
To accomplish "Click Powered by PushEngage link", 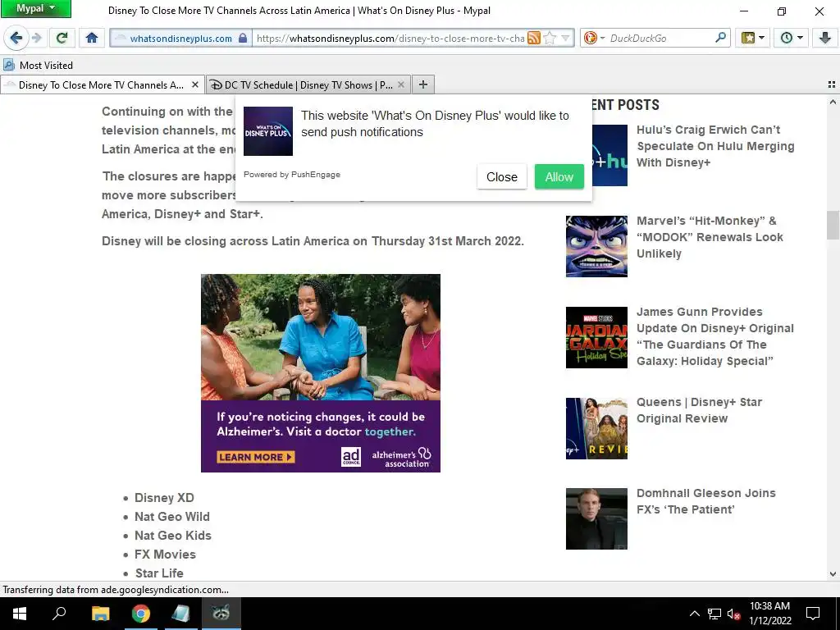I will pyautogui.click(x=292, y=175).
